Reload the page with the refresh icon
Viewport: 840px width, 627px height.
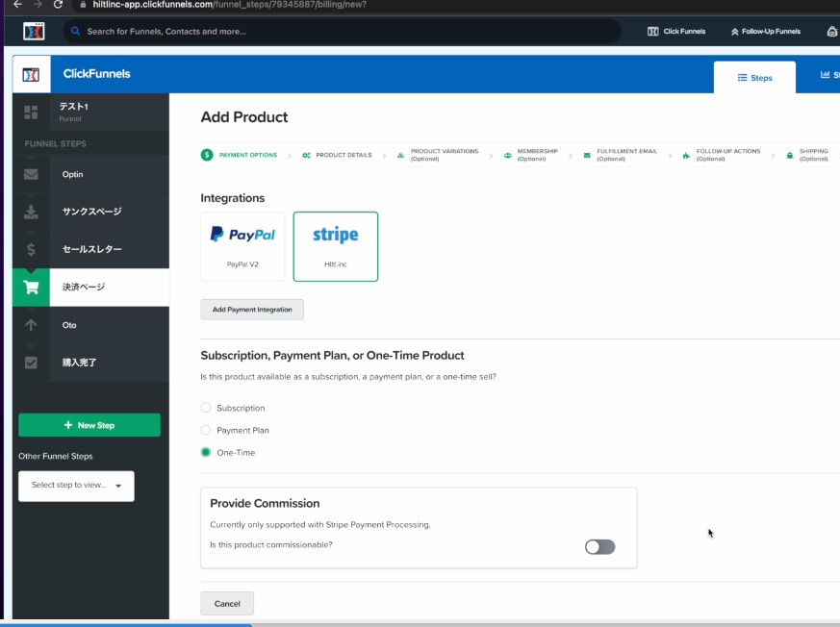pyautogui.click(x=58, y=5)
